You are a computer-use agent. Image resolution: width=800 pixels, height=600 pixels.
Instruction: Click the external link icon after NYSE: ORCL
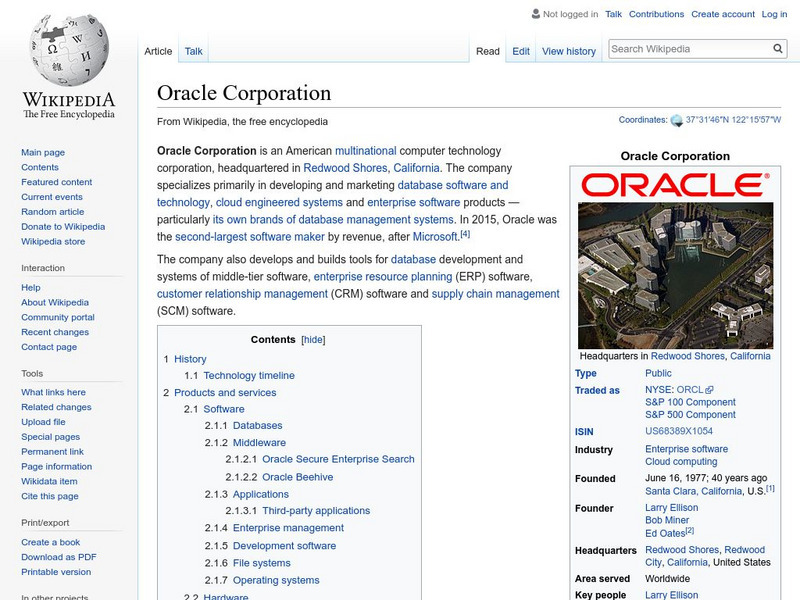coord(707,388)
